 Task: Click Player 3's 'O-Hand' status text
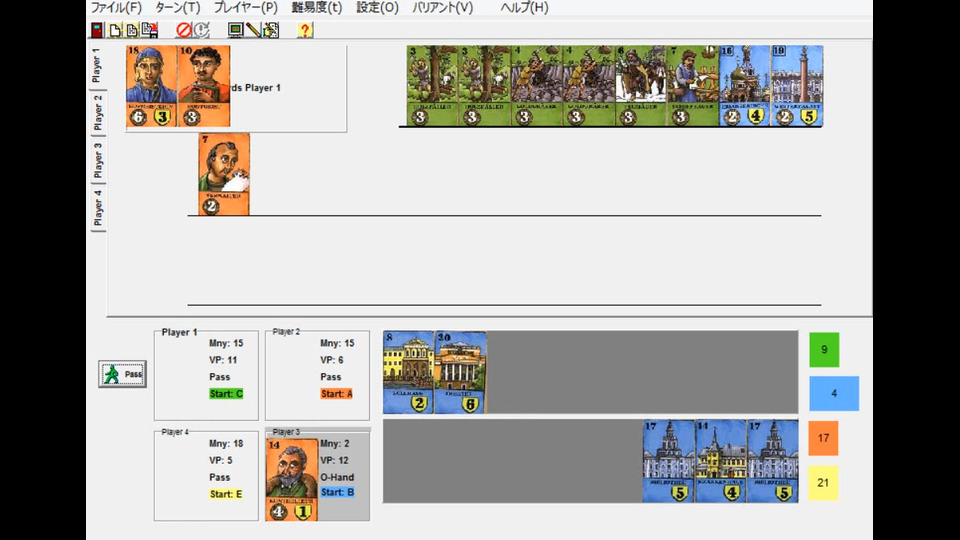pos(337,477)
